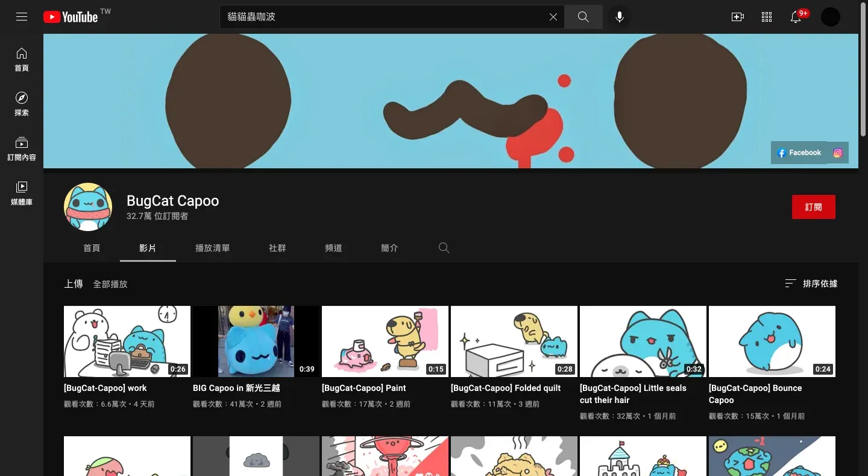Click 全部播放 to play all
The width and height of the screenshot is (868, 476).
(110, 284)
